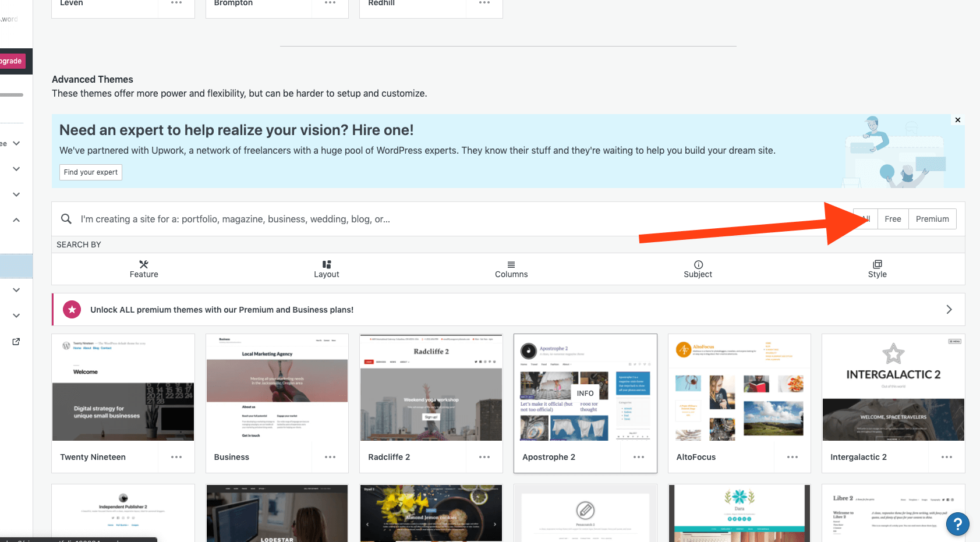Click the Columns filter icon
The image size is (980, 542).
(511, 264)
